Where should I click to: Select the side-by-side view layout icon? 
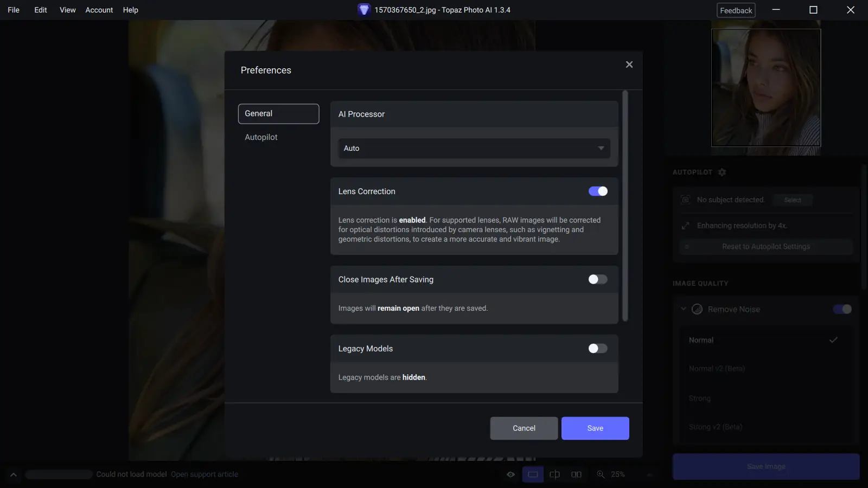(x=576, y=474)
